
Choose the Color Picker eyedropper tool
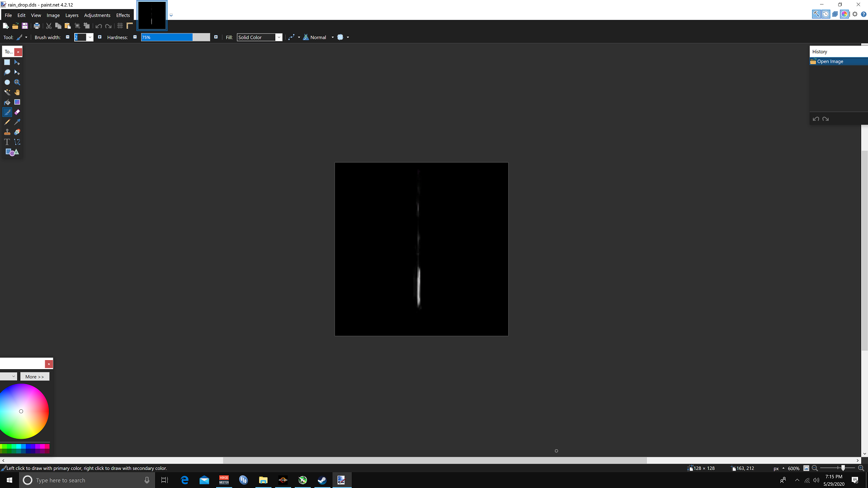pos(17,122)
